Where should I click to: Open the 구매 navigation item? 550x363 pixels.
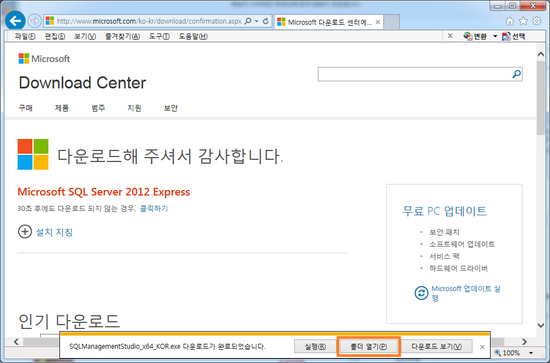click(26, 108)
